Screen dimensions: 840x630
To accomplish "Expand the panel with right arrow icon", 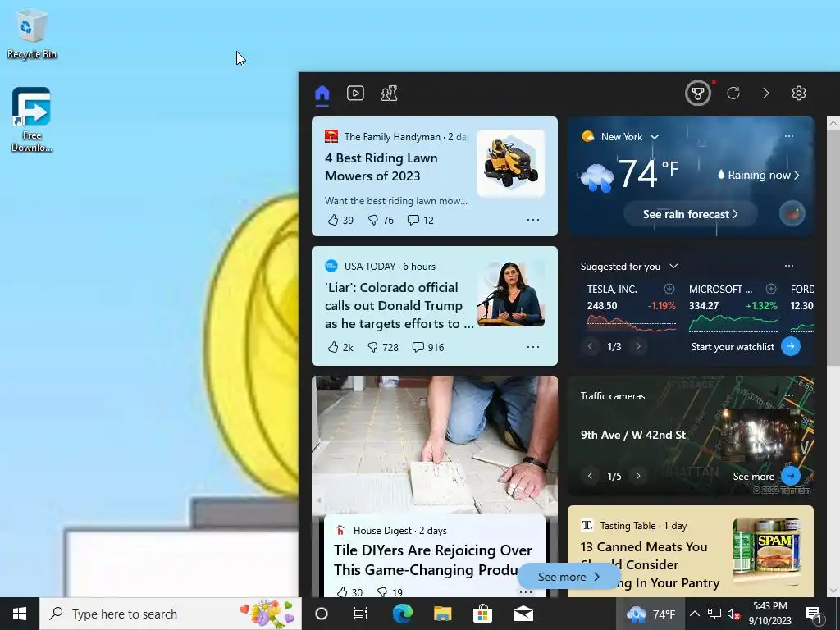I will 766,94.
